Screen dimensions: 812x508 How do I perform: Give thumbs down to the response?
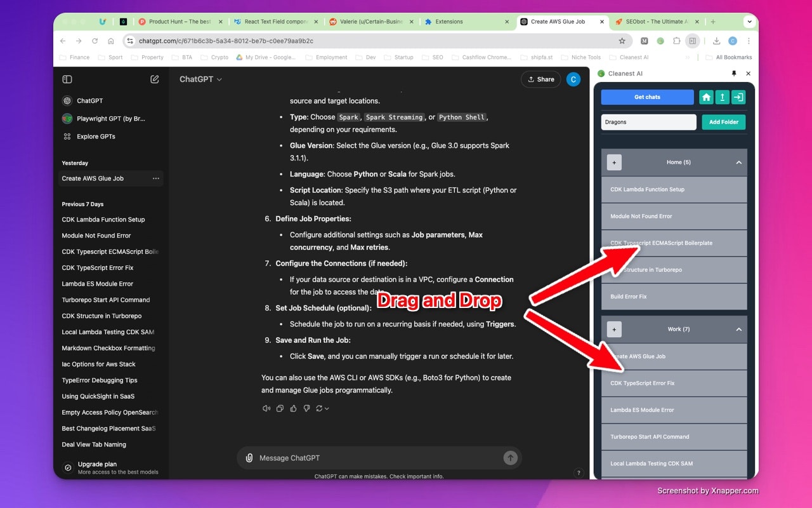[306, 408]
